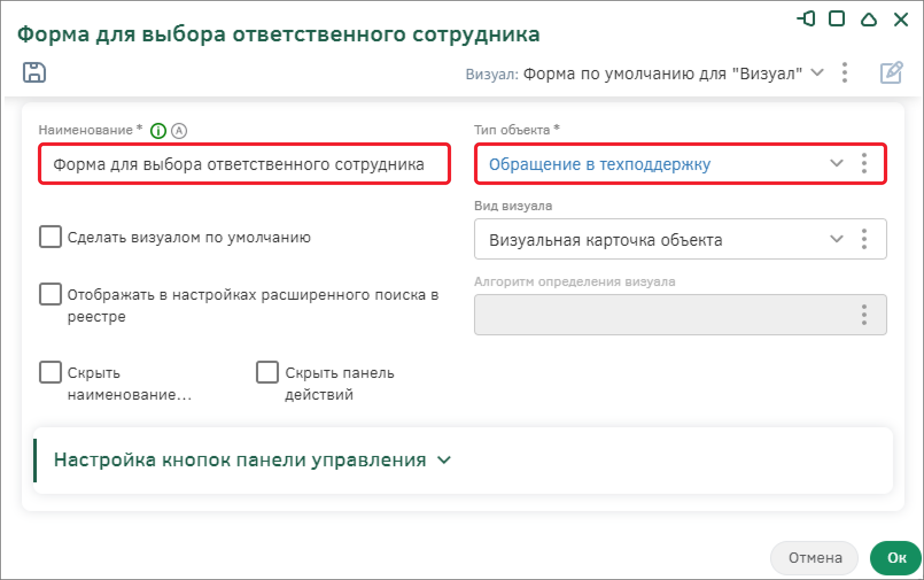Confirm with the Ок button
The width and height of the screenshot is (924, 580).
point(896,558)
